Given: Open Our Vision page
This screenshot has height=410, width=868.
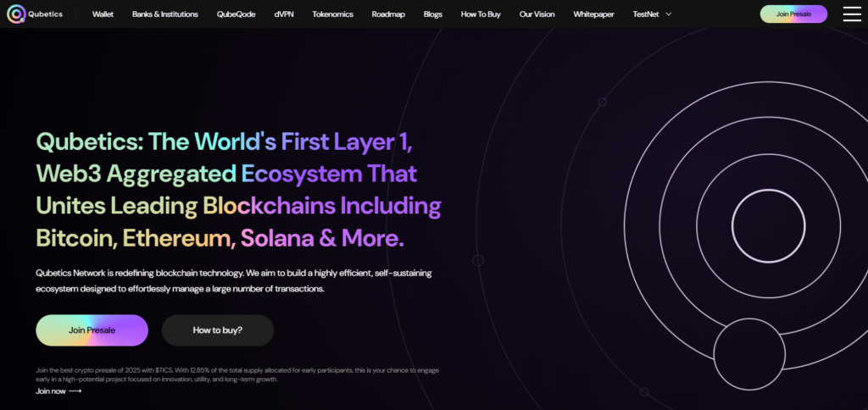Looking at the screenshot, I should click(537, 14).
